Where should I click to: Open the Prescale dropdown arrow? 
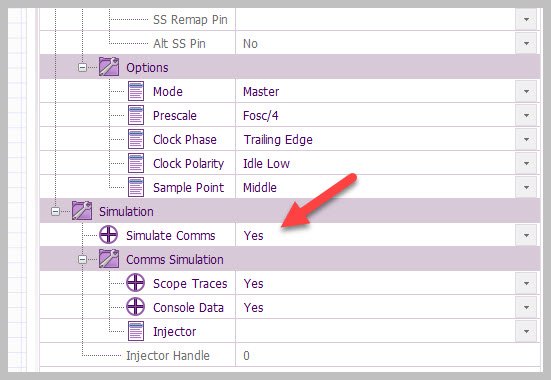[526, 115]
